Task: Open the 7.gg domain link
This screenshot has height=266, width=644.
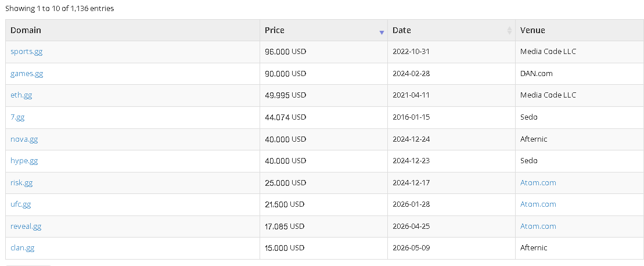Action: click(x=17, y=117)
